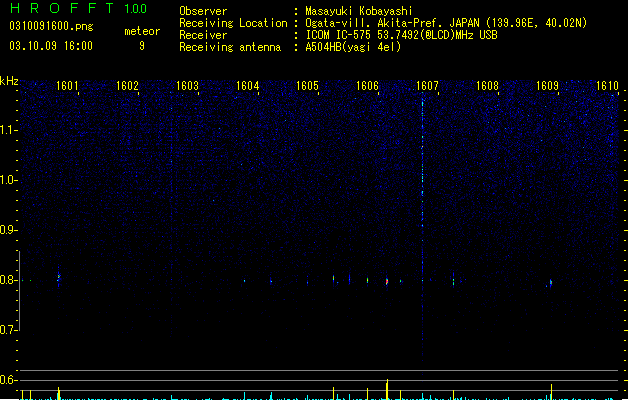This screenshot has height=400, width=629.
Task: Click the 0.7 kHz axis label
Action: [8, 330]
